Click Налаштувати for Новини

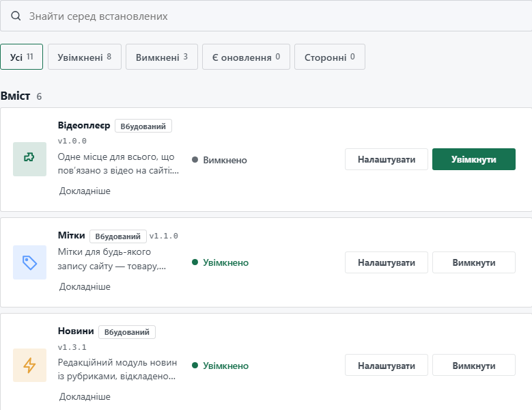coord(387,365)
